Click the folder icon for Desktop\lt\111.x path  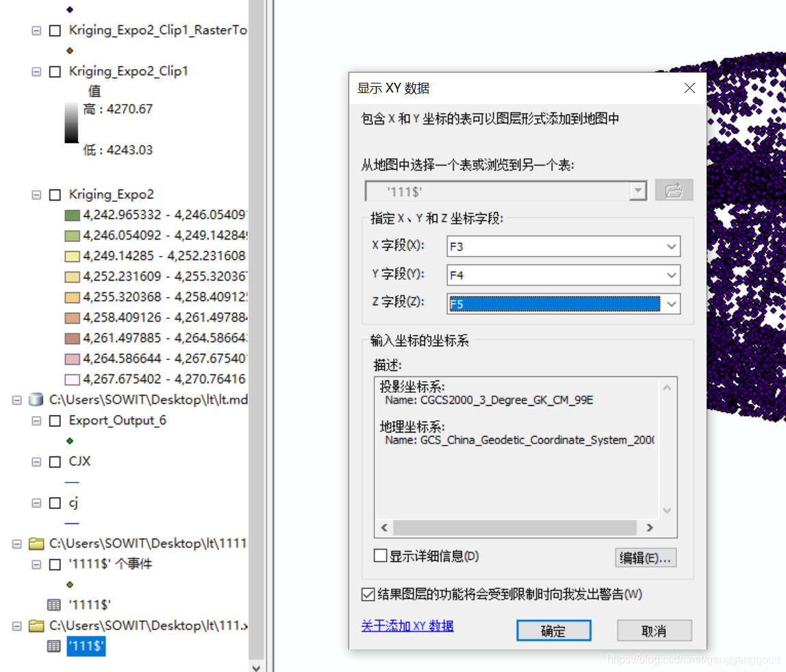pos(36,625)
